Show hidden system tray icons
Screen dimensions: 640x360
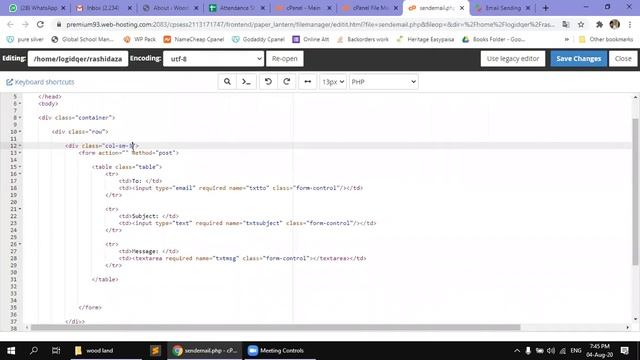517,351
